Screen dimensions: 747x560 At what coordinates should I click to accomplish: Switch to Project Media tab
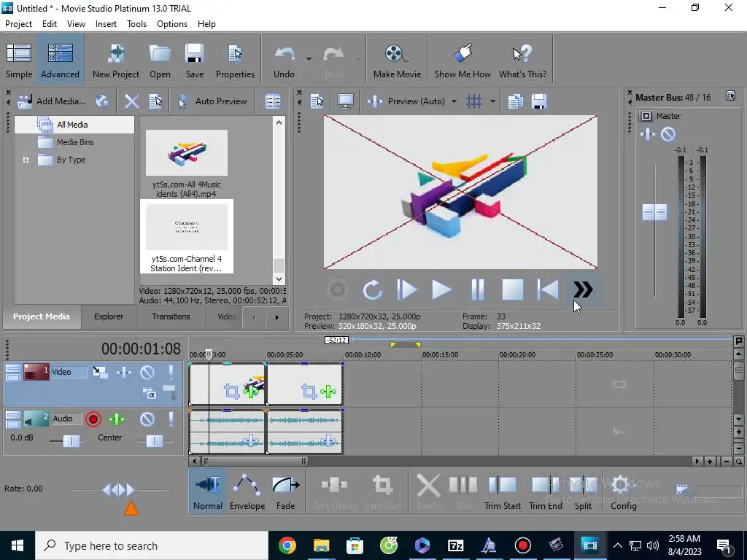[41, 316]
